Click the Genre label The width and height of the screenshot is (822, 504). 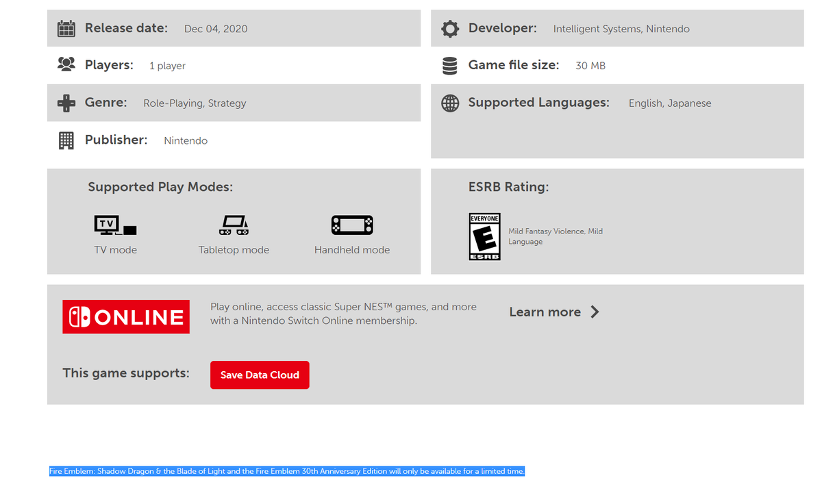106,103
